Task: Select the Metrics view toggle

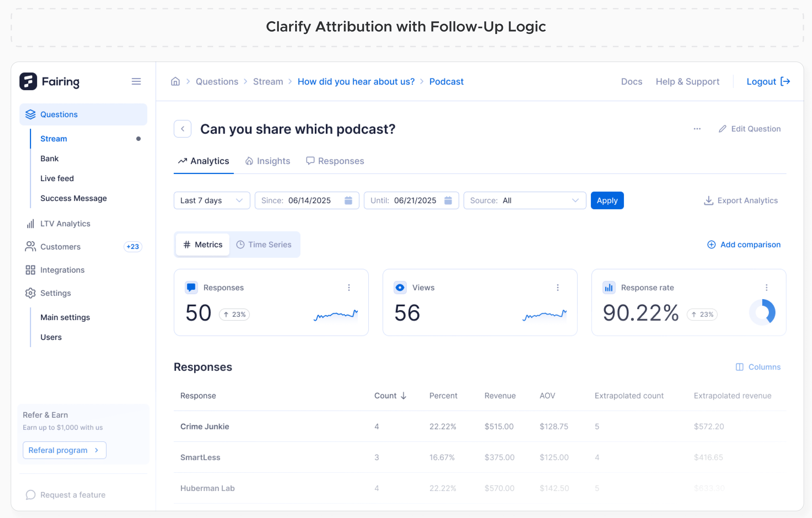Action: coord(203,245)
